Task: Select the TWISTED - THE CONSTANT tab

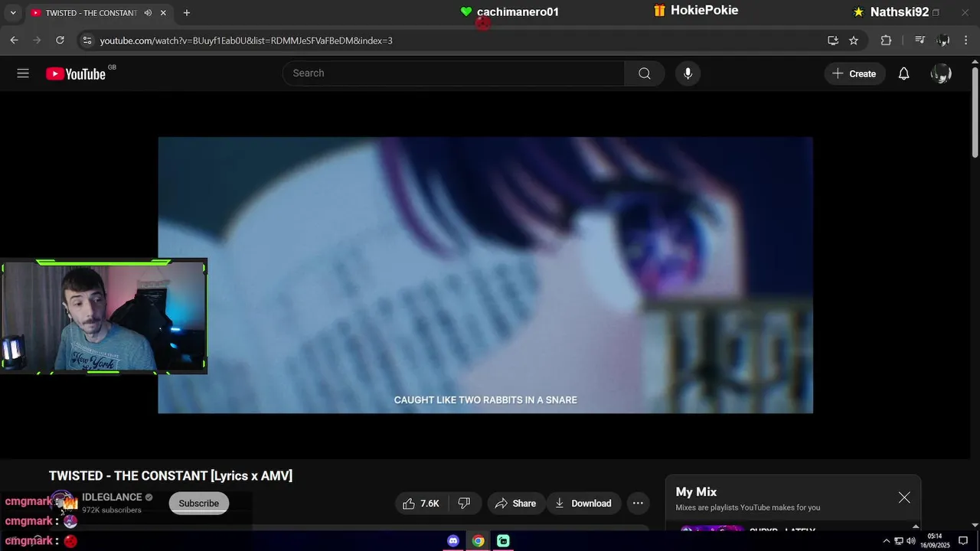Action: pyautogui.click(x=91, y=13)
